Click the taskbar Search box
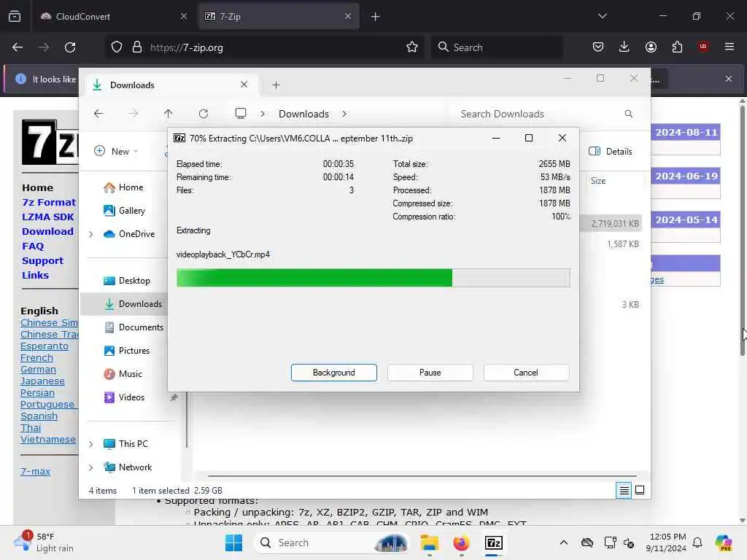Viewport: 747px width, 560px height. (x=333, y=542)
